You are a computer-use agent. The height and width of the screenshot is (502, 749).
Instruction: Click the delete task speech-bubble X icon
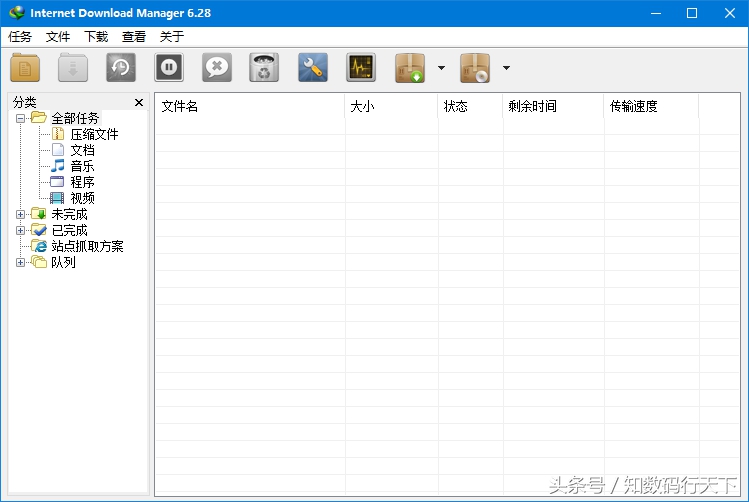[x=217, y=67]
